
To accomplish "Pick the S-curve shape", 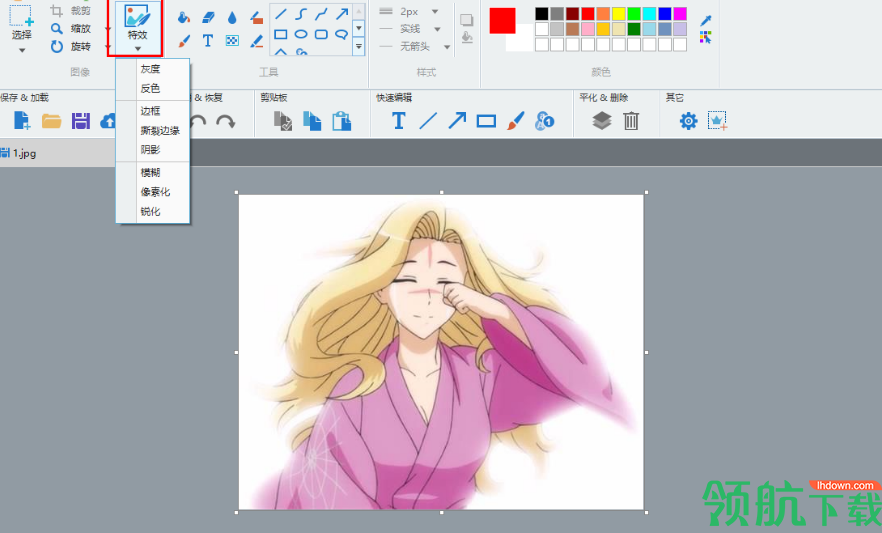I will (x=301, y=14).
